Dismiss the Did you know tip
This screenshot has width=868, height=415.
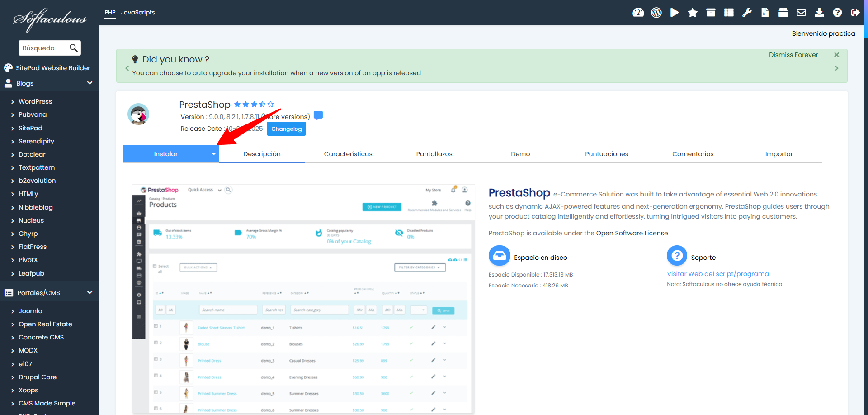tap(836, 55)
